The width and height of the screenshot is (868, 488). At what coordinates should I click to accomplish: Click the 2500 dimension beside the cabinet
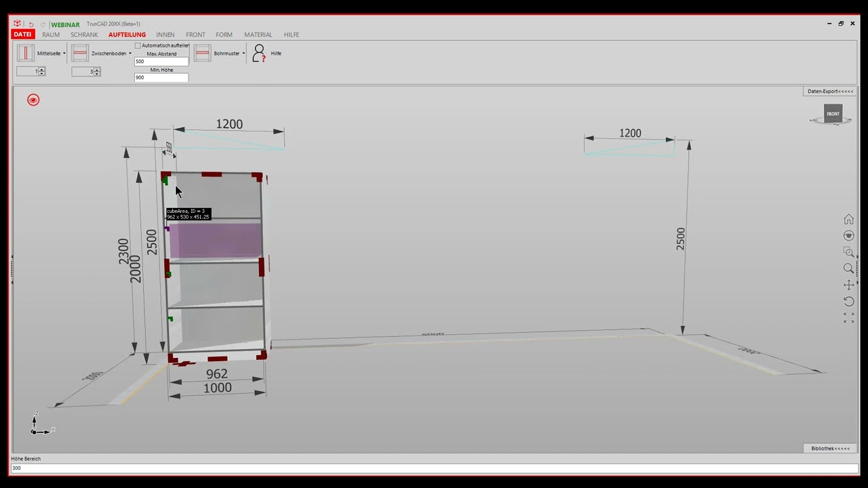coord(152,242)
